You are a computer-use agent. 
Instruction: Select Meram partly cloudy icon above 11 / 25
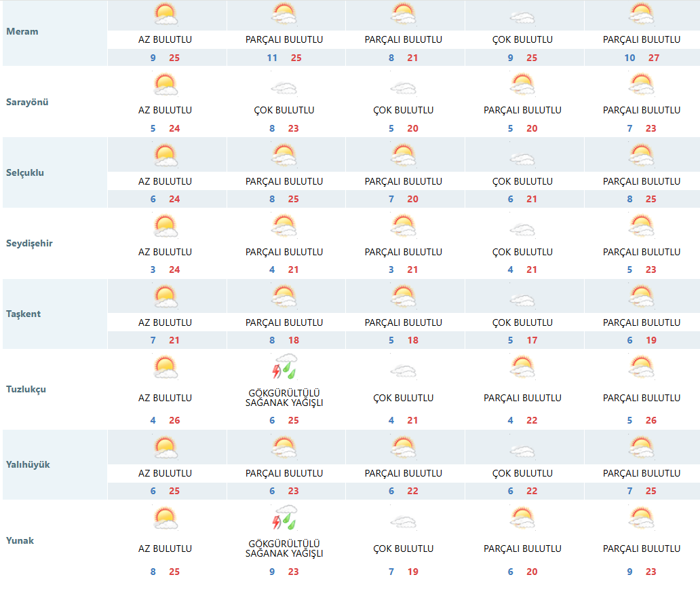[284, 14]
